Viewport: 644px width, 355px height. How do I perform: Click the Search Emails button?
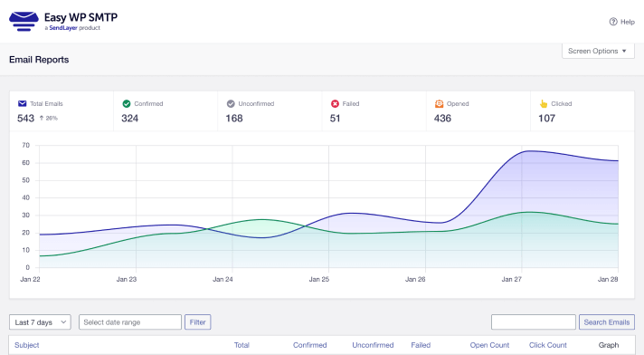pos(607,322)
